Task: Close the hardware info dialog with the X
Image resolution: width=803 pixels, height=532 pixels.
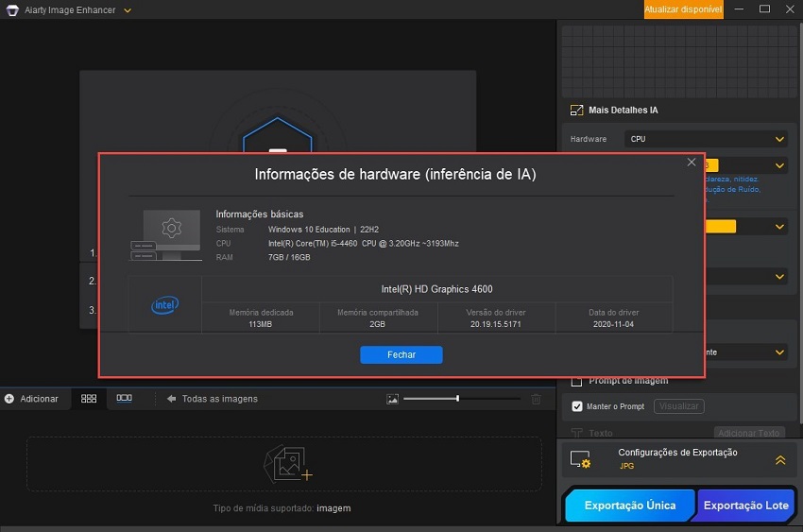Action: click(x=692, y=163)
